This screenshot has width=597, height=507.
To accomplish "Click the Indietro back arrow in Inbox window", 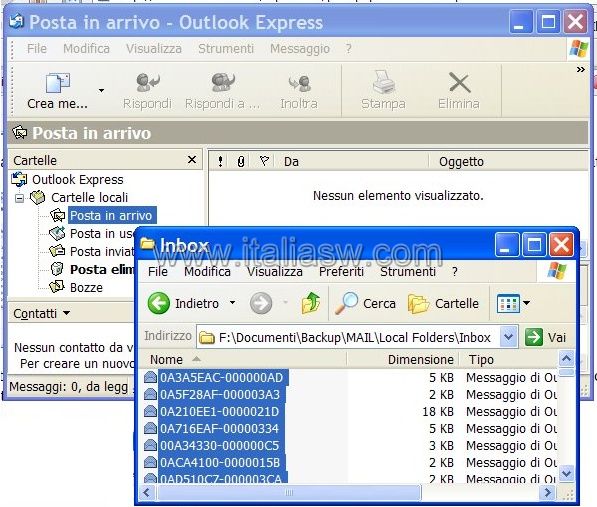I will click(x=158, y=303).
